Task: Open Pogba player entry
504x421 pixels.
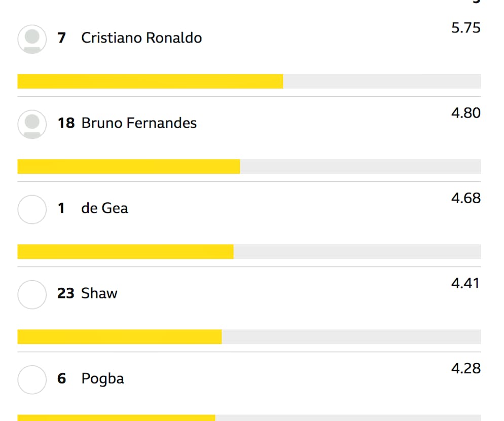Action: tap(102, 379)
